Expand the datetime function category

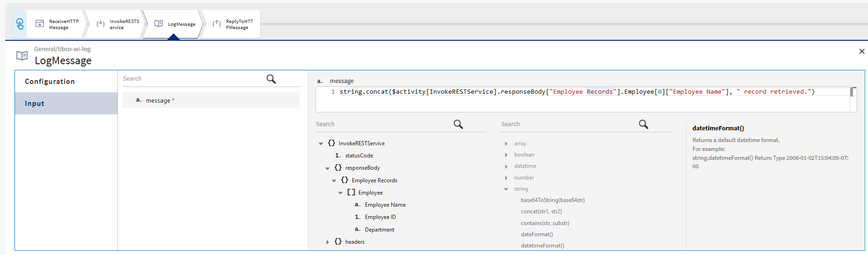[x=506, y=166]
